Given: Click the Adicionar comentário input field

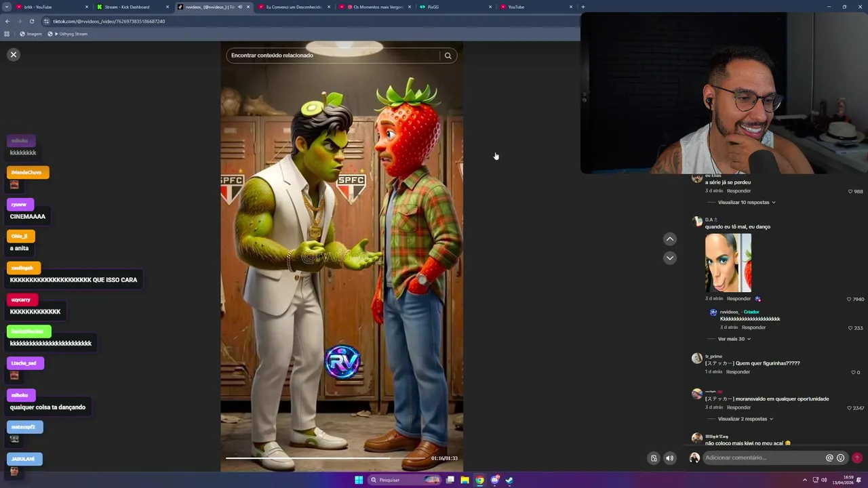Looking at the screenshot, I should [x=763, y=458].
